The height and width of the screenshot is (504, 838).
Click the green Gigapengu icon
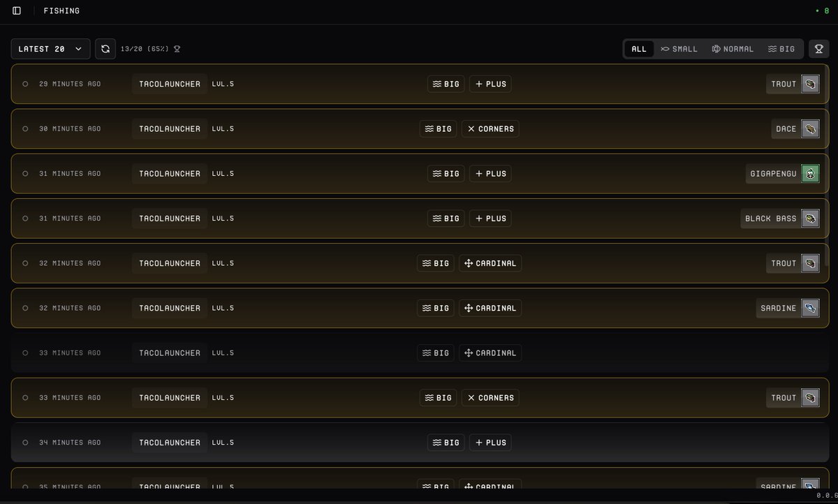(810, 174)
